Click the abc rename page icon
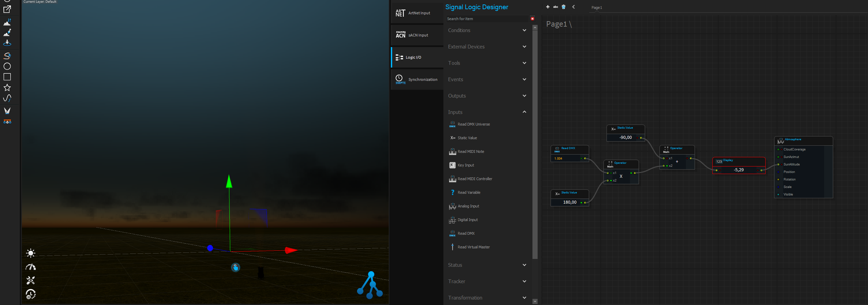Image resolution: width=868 pixels, height=305 pixels. pyautogui.click(x=556, y=7)
